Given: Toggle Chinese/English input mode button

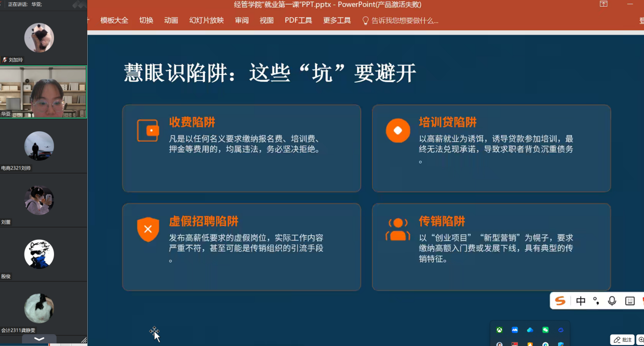Looking at the screenshot, I should (x=580, y=301).
